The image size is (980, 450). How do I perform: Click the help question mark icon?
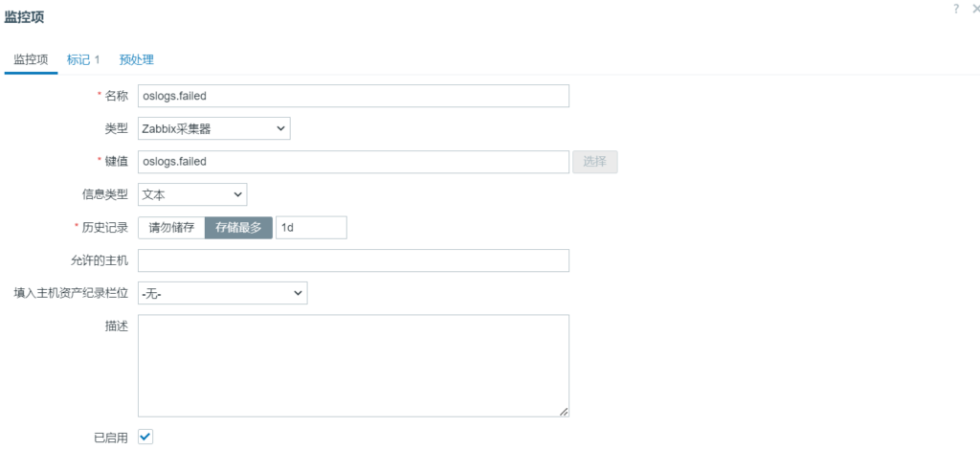point(955,9)
